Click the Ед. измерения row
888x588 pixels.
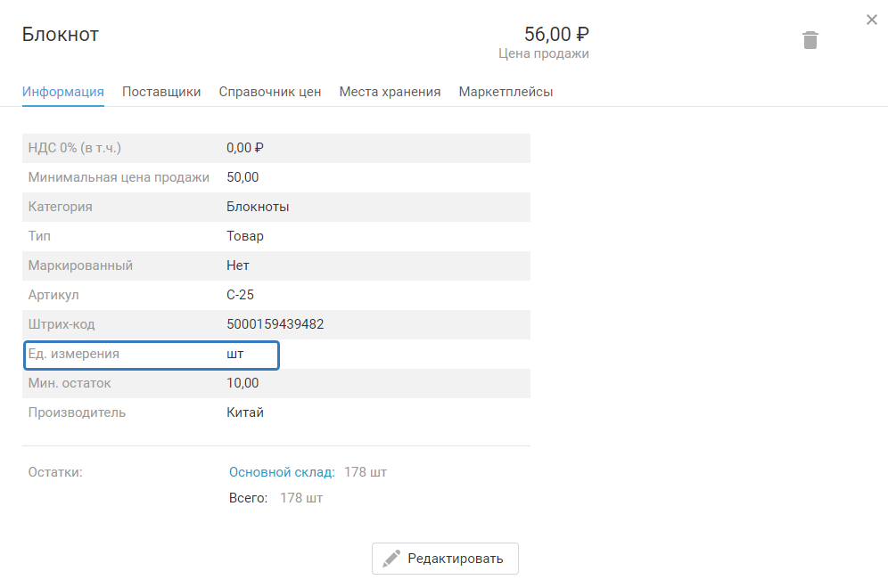(152, 355)
